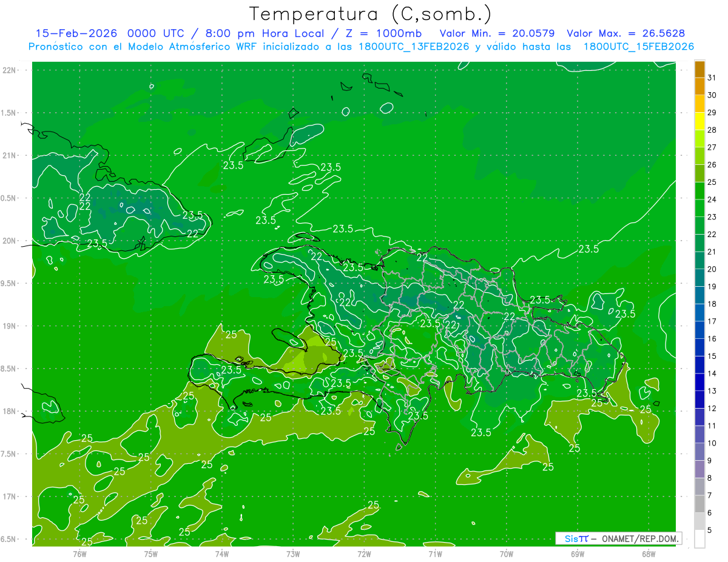Image resolution: width=728 pixels, height=562 pixels.
Task: Click the "5" colorbar scale label
Action: tap(710, 530)
